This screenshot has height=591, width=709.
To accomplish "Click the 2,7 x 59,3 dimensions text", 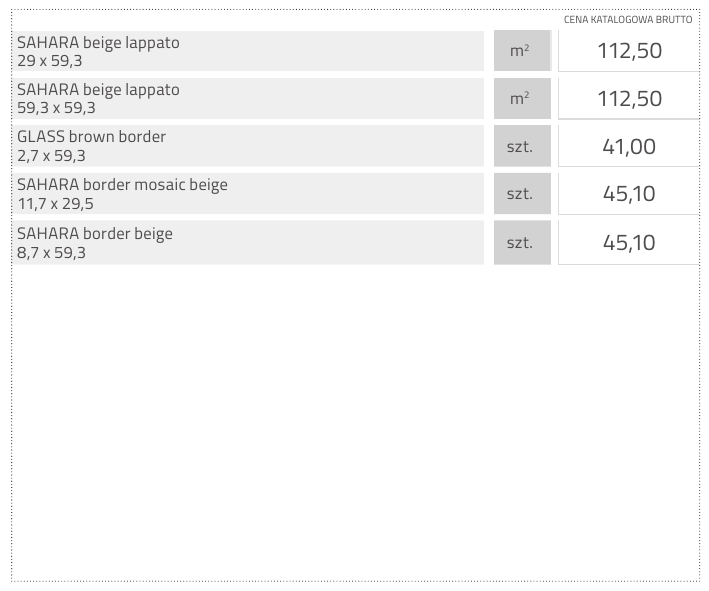I will click(51, 156).
